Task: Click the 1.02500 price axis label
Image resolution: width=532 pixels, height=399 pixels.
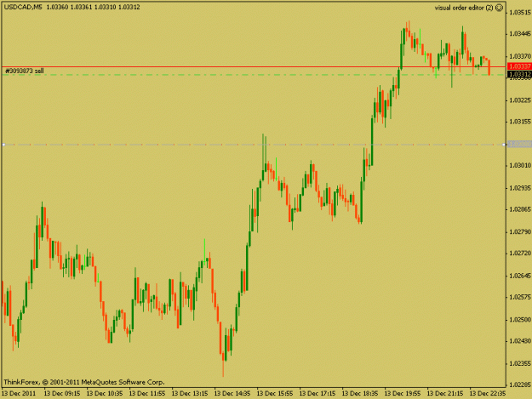Action: tap(520, 320)
